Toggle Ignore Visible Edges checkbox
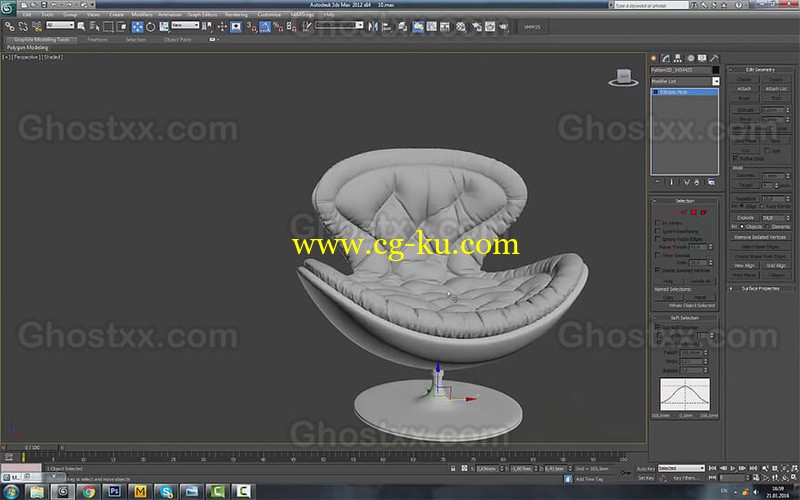This screenshot has width=800, height=500. tap(658, 239)
